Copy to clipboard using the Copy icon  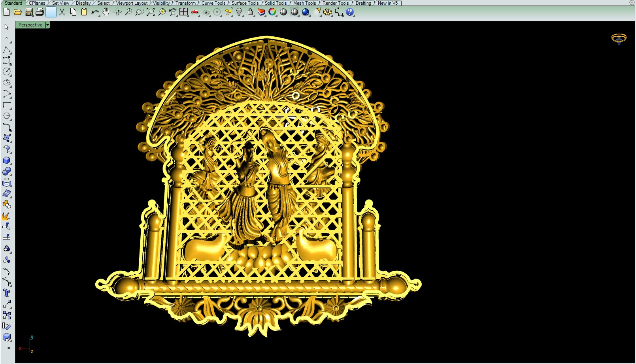click(73, 12)
